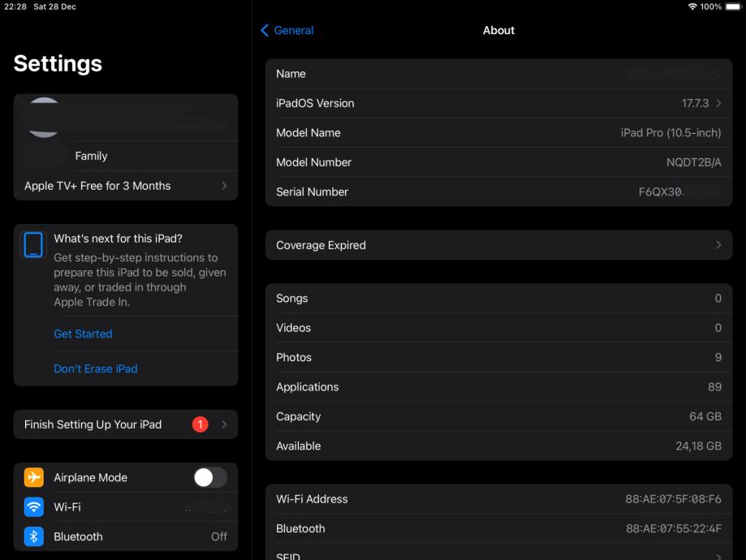Tap the Videos row
The image size is (746, 560).
point(498,328)
